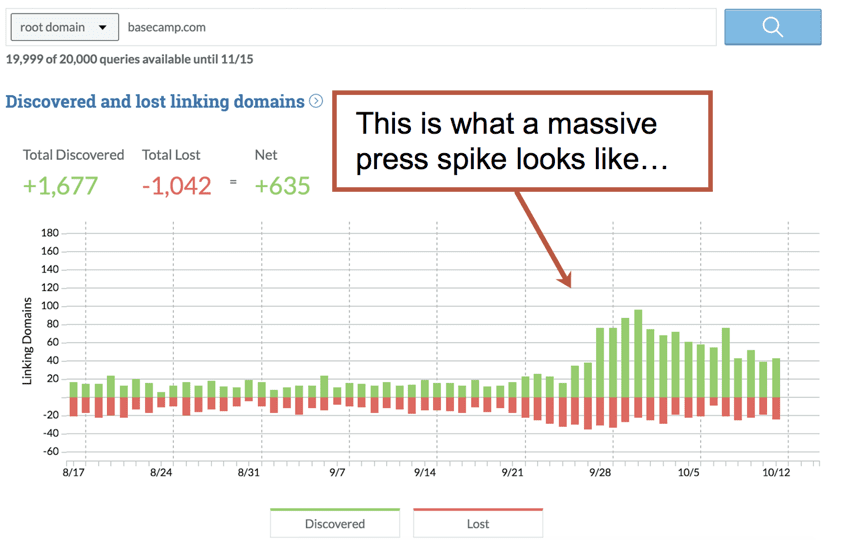Click the 9/21 date label on the axis
The height and width of the screenshot is (540, 848).
[513, 472]
